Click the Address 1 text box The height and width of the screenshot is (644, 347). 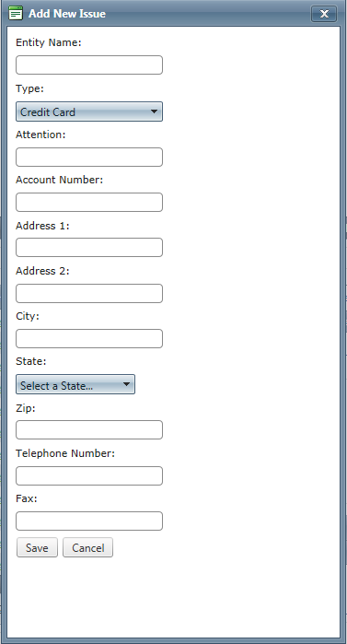tap(89, 247)
